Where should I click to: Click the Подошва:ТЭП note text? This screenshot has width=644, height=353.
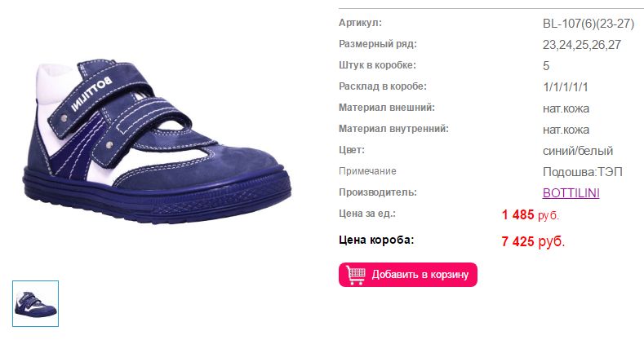click(583, 172)
